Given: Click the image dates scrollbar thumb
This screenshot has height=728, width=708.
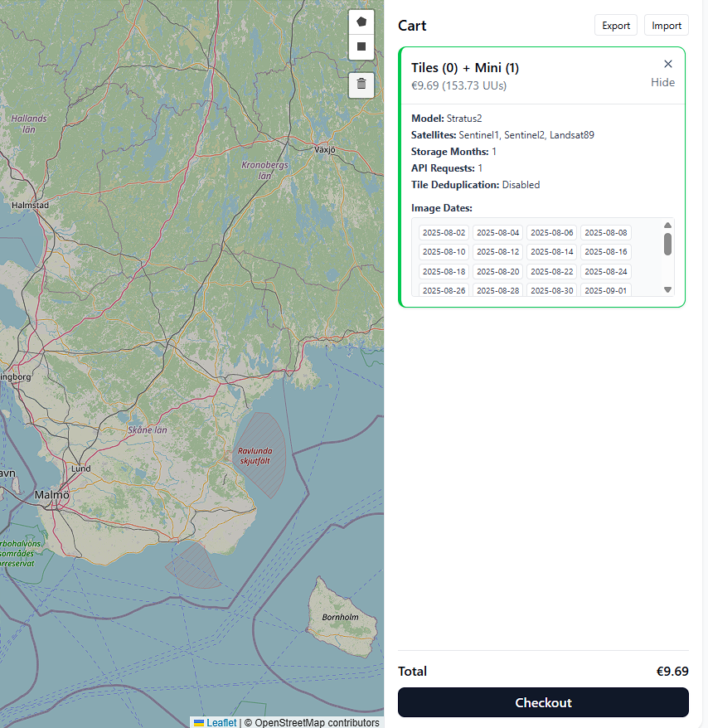Looking at the screenshot, I should 667,244.
